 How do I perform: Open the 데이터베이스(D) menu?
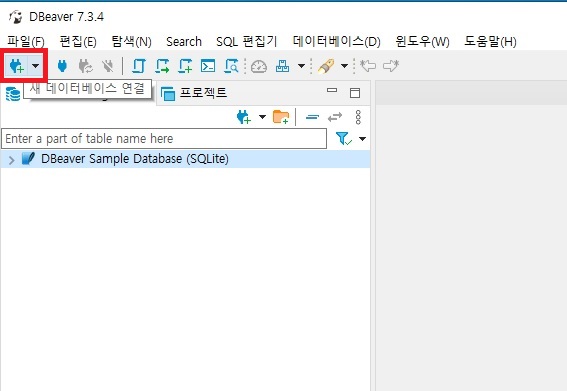337,42
